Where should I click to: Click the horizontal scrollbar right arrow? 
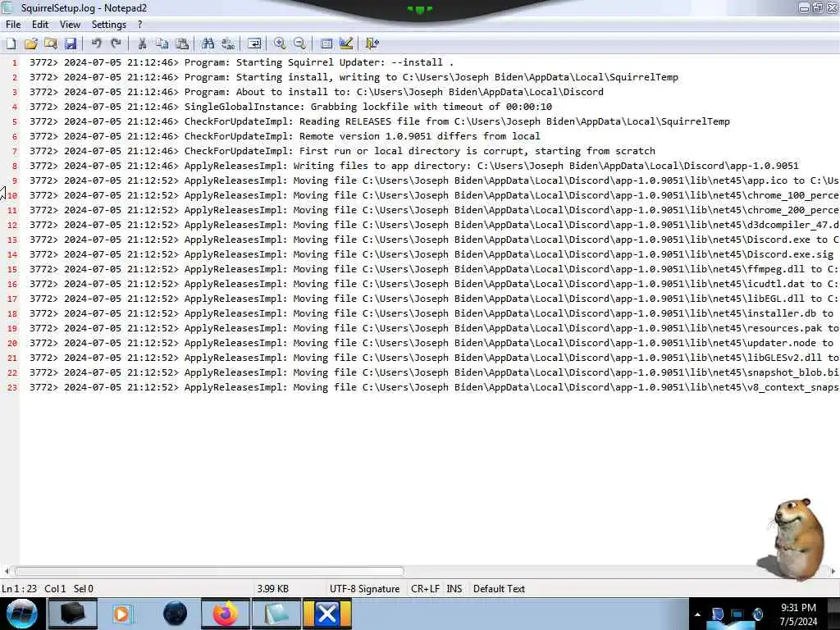click(x=833, y=571)
